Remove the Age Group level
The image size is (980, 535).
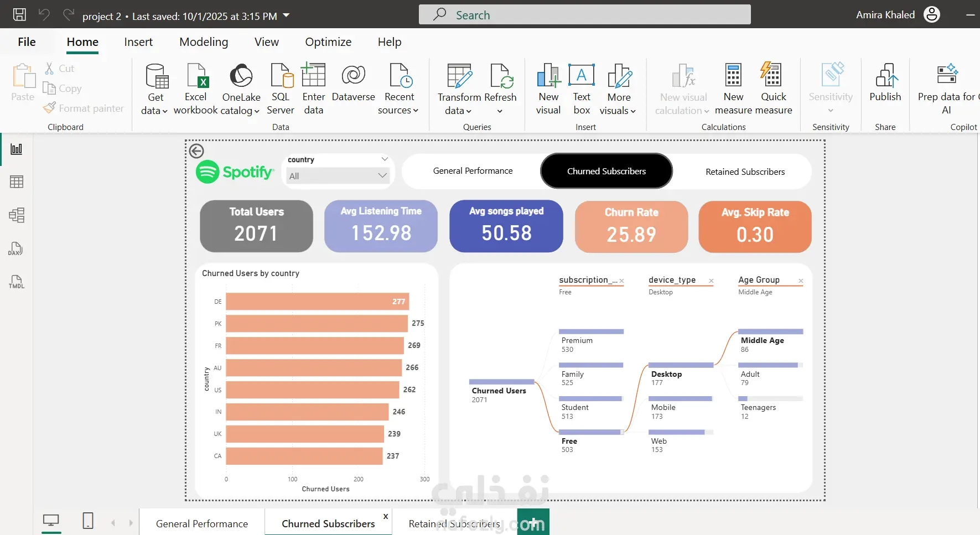pyautogui.click(x=801, y=281)
